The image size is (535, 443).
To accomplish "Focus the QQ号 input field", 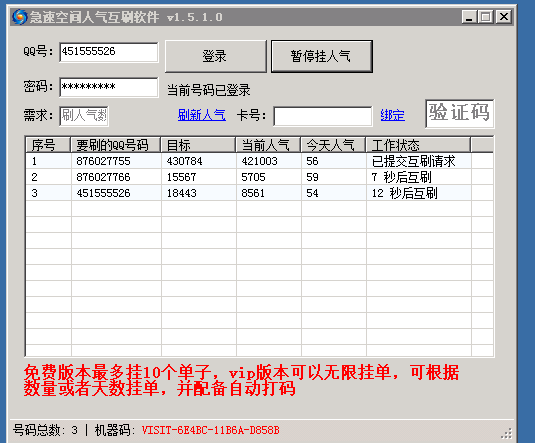I will (109, 52).
